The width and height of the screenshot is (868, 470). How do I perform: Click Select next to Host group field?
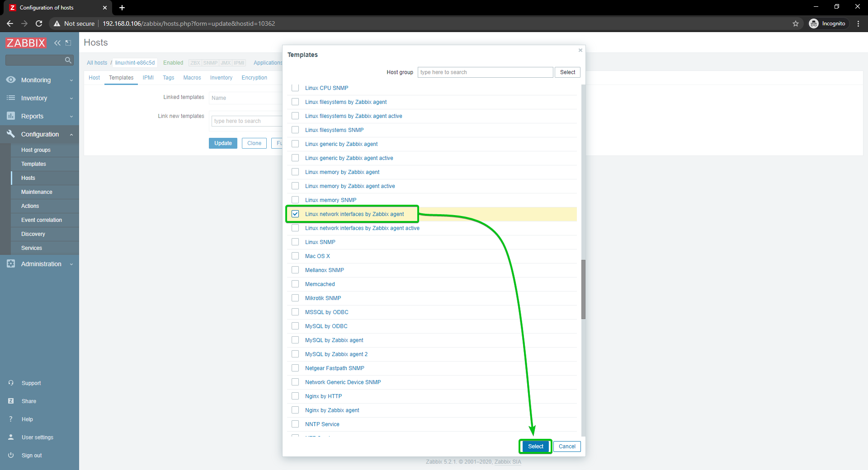[x=567, y=72]
